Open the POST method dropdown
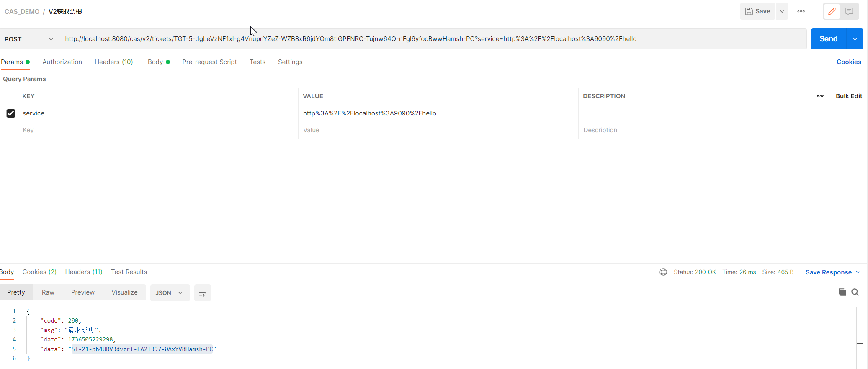This screenshot has height=369, width=868. click(29, 39)
